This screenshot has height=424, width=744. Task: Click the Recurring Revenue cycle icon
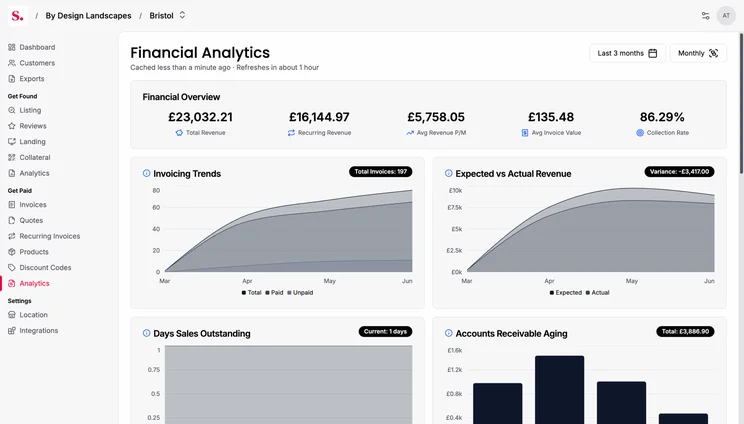(x=291, y=133)
